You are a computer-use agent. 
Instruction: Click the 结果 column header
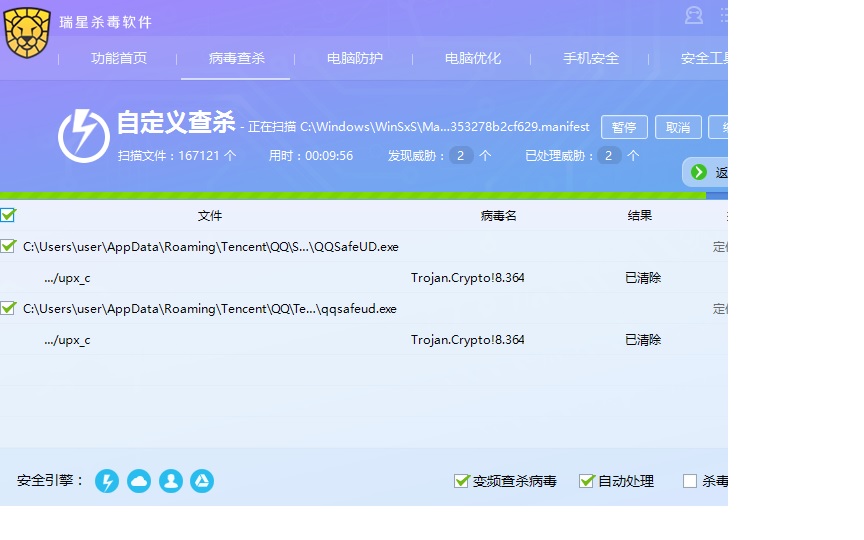tap(640, 215)
